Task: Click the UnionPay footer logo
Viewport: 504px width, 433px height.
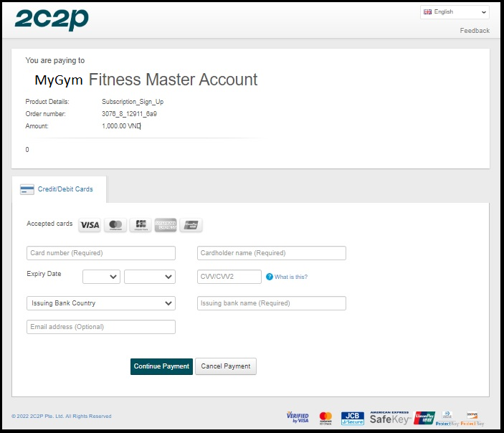Action: point(424,418)
